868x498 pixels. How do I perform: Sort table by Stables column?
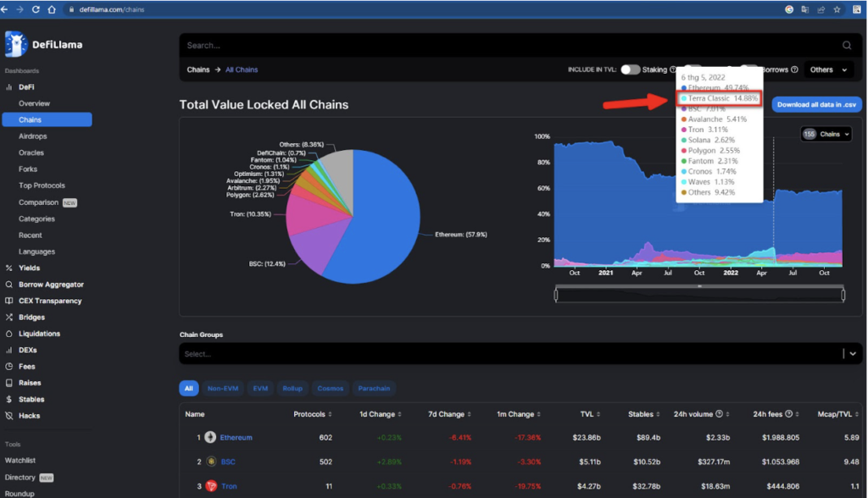(644, 414)
